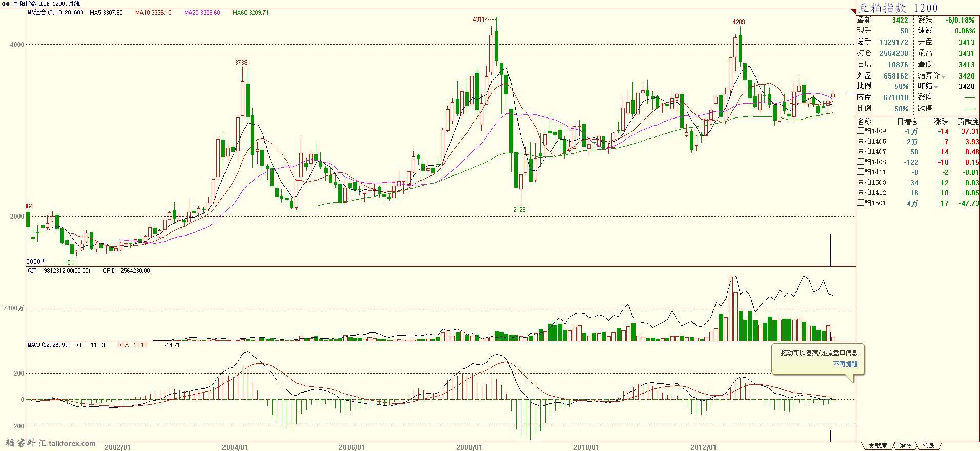Viewport: 980px width, 451px height.
Task: Click the 最新 price value 3422
Action: (900, 20)
